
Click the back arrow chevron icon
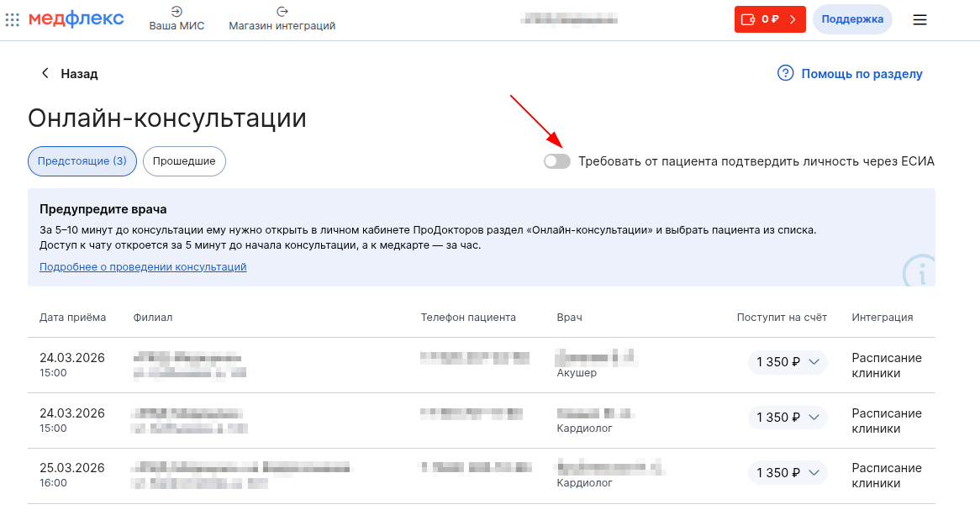click(45, 73)
